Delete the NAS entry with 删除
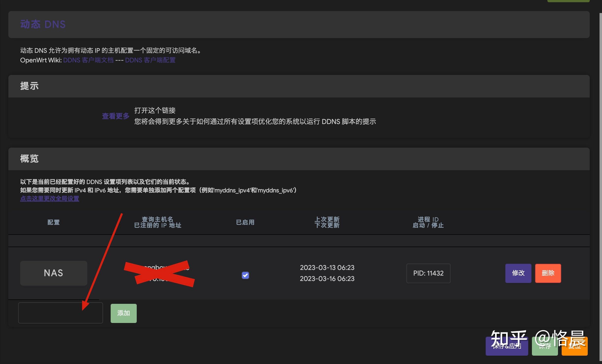The image size is (602, 364). tap(548, 273)
